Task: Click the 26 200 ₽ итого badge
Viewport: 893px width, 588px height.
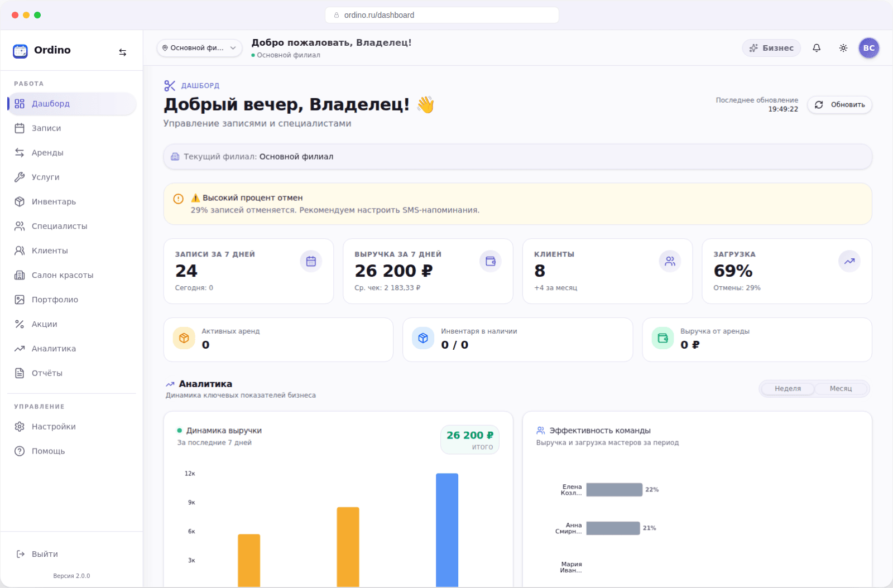Action: tap(470, 440)
